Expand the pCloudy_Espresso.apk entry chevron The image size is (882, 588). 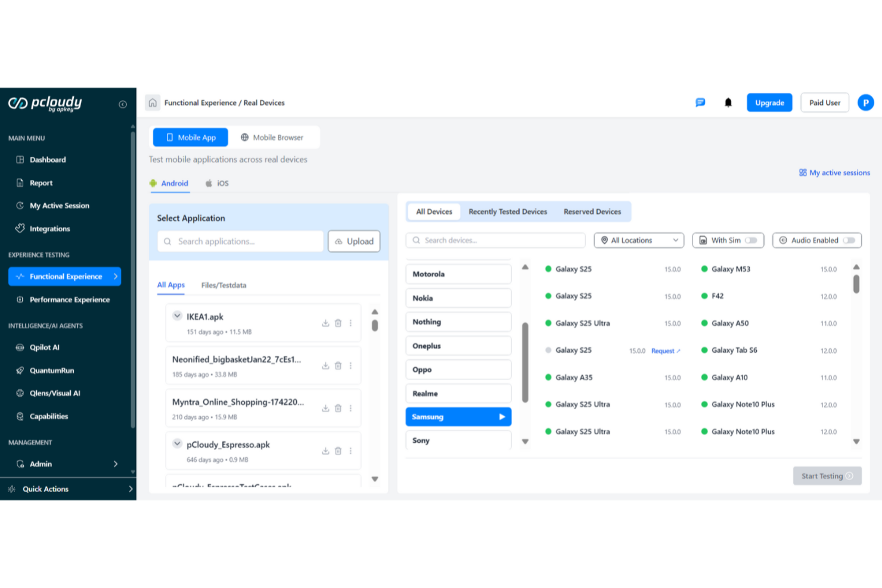177,444
